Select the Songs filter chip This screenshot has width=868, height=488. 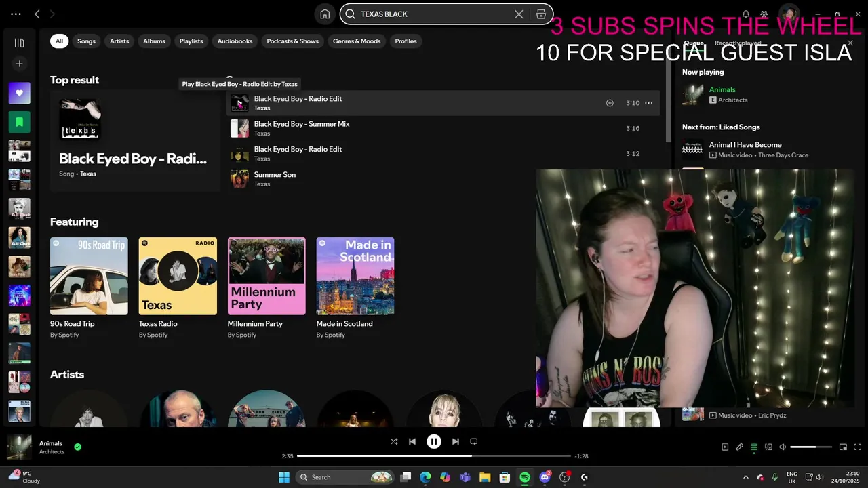point(86,41)
